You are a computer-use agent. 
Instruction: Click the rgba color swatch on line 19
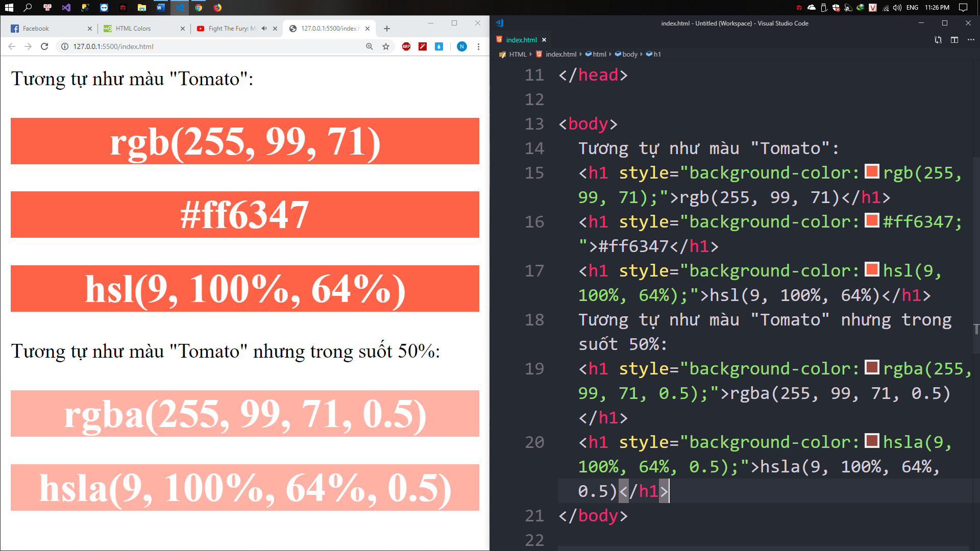pyautogui.click(x=872, y=368)
